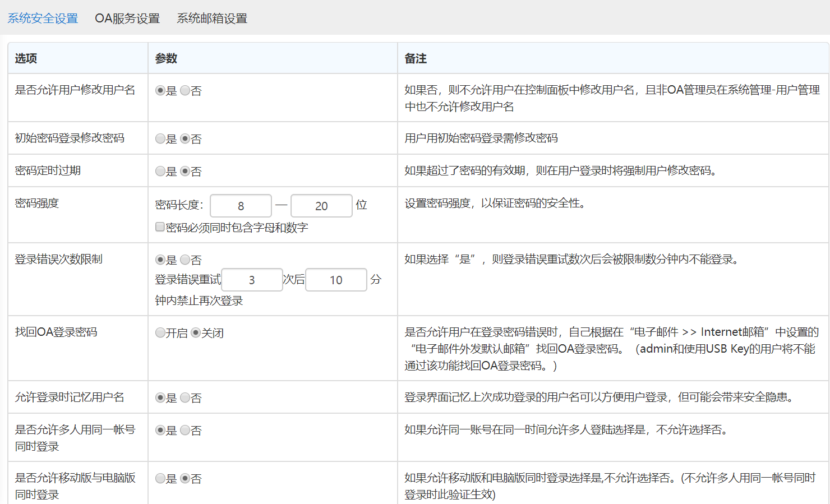Image resolution: width=830 pixels, height=504 pixels.
Task: Select 否 for 是否允许多人用同一帐号同时登录
Action: pyautogui.click(x=185, y=431)
